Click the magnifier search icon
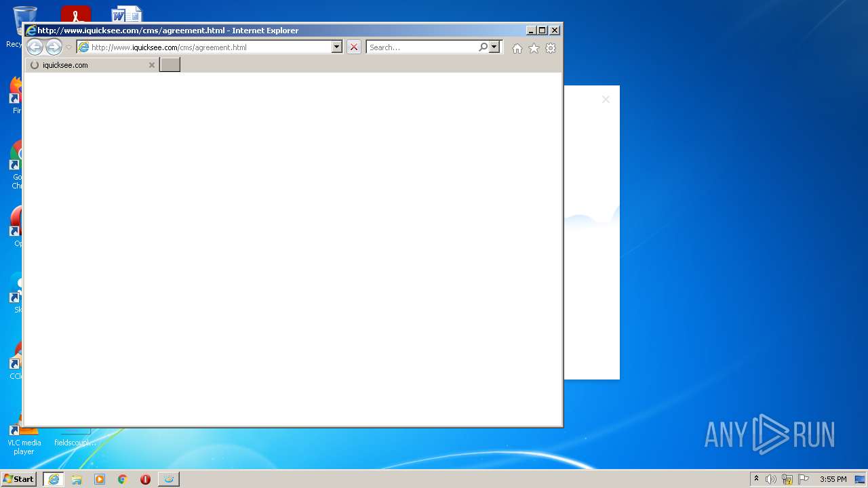This screenshot has width=868, height=488. point(483,47)
